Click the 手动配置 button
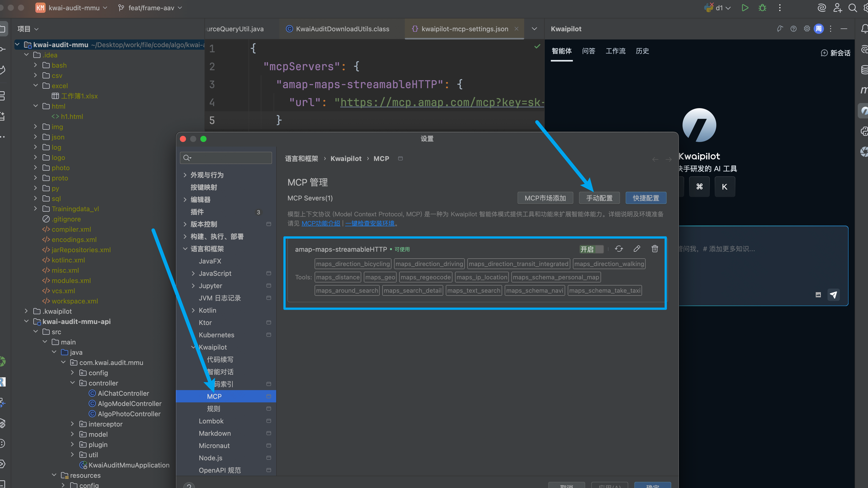868x488 pixels. pos(599,198)
